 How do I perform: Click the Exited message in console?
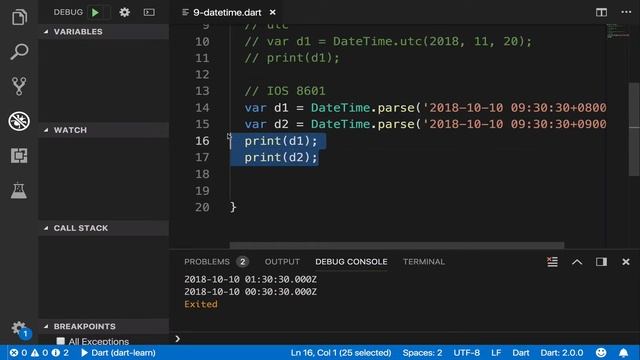click(201, 304)
